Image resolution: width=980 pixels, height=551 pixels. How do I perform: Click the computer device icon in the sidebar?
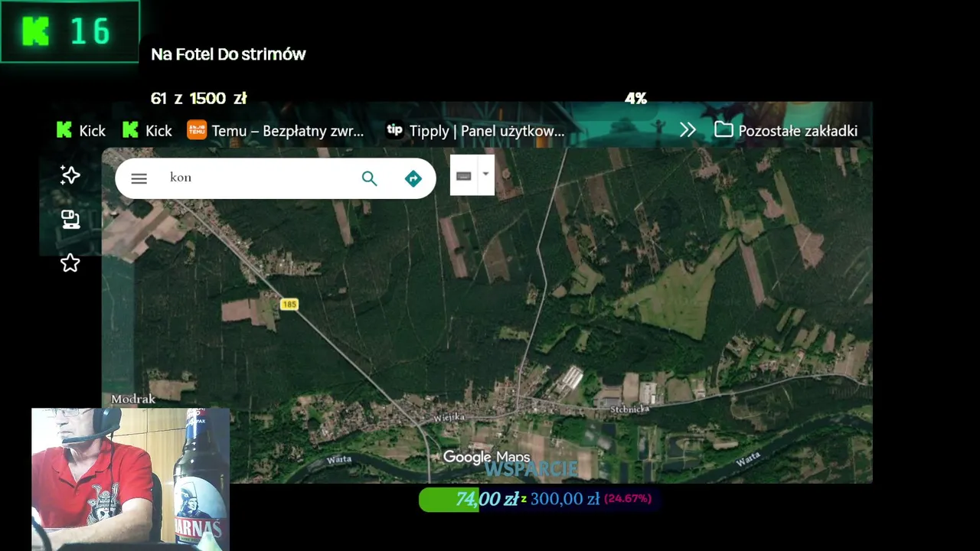(x=70, y=220)
